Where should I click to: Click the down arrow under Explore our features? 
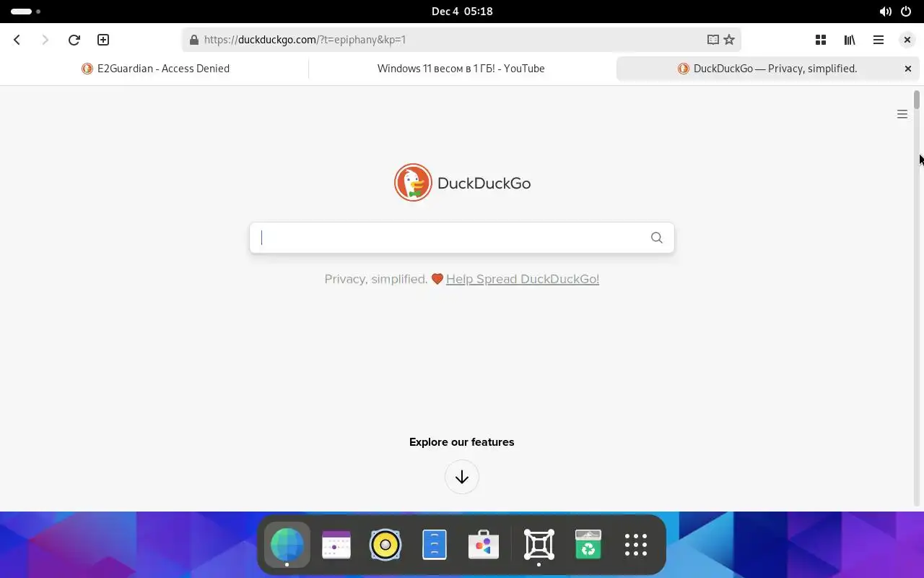coord(462,477)
